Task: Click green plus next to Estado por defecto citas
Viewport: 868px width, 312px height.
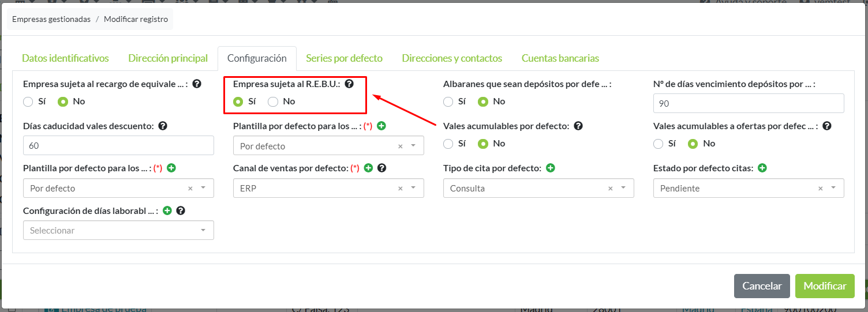Action: [x=762, y=168]
